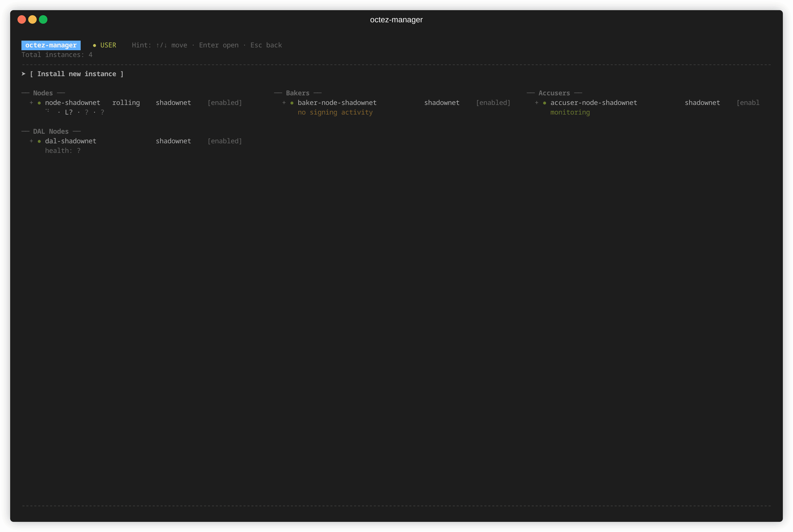Click the octez-manager title badge
The image size is (793, 532).
click(x=51, y=45)
